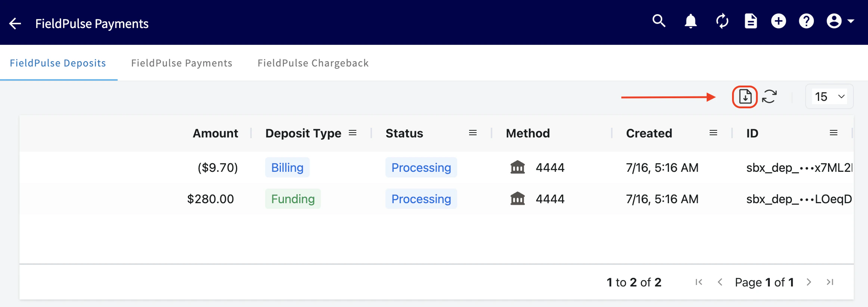Export deposits with download file icon
The image size is (868, 307).
point(745,97)
